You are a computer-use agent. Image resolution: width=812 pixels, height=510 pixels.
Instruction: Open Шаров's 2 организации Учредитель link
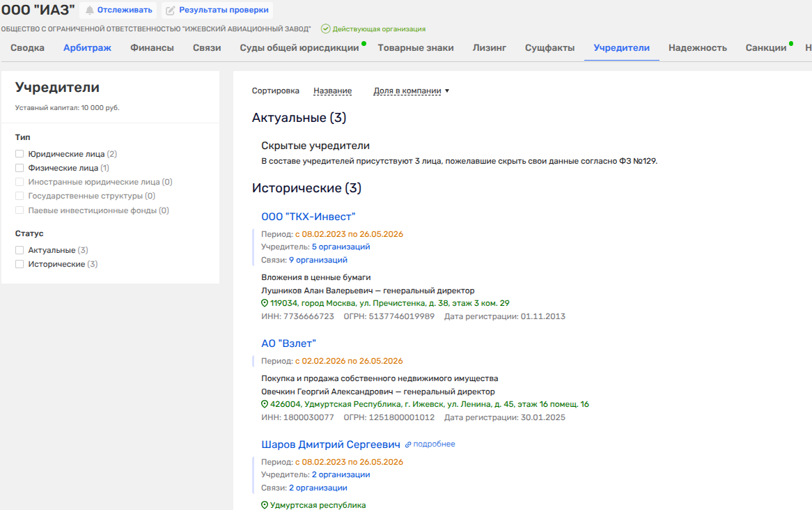[x=341, y=474]
